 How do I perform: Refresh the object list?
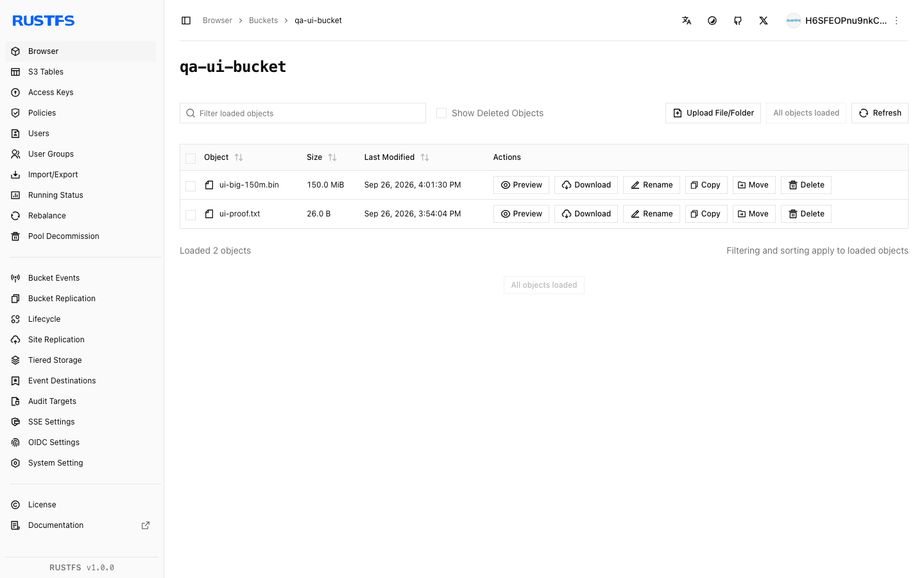(880, 113)
